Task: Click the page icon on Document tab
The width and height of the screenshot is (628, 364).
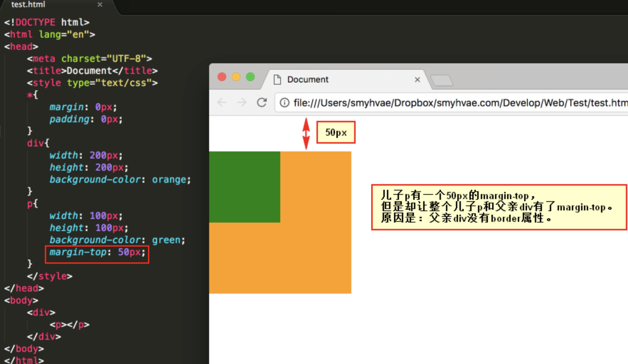Action: [x=277, y=80]
